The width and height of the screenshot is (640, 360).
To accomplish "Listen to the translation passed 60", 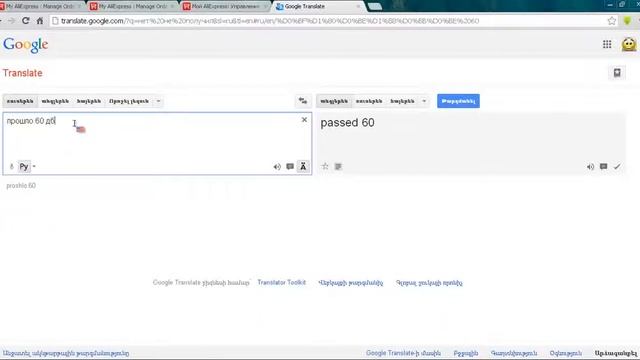I will coord(590,167).
